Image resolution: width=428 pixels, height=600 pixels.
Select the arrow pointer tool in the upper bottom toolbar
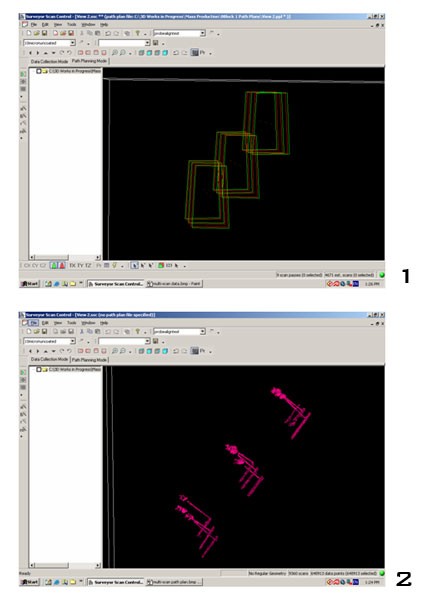click(x=134, y=266)
